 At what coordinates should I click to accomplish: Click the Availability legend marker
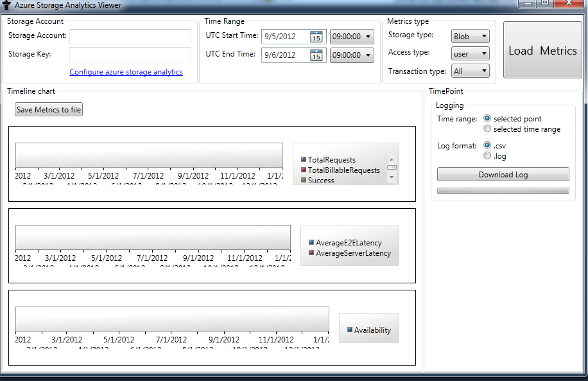(x=349, y=330)
